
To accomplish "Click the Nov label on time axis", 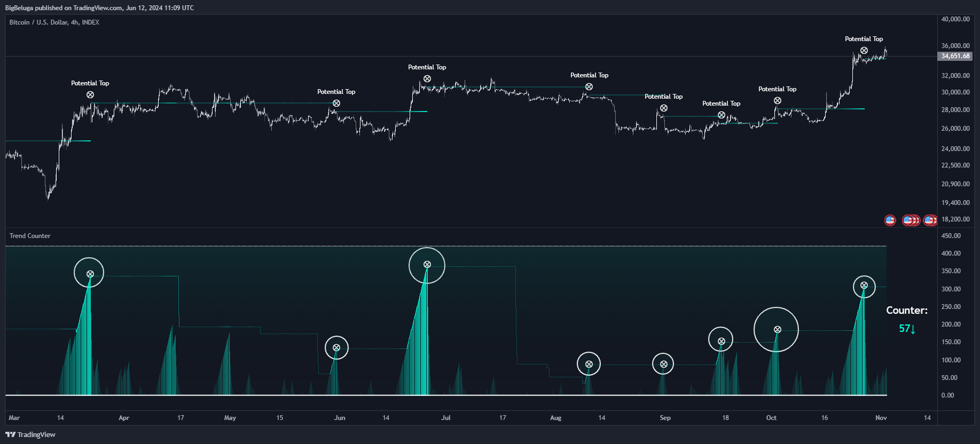I will [881, 418].
